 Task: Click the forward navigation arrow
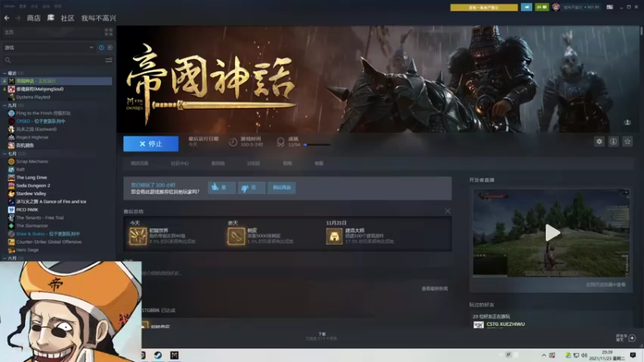tap(18, 18)
